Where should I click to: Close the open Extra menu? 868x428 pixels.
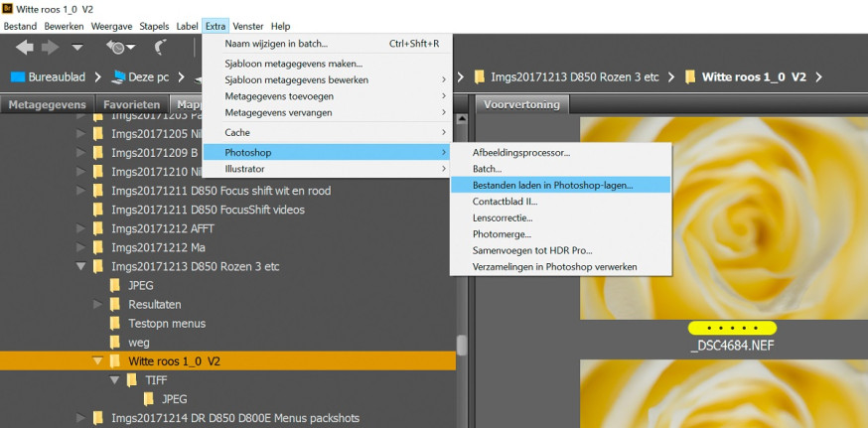[216, 26]
